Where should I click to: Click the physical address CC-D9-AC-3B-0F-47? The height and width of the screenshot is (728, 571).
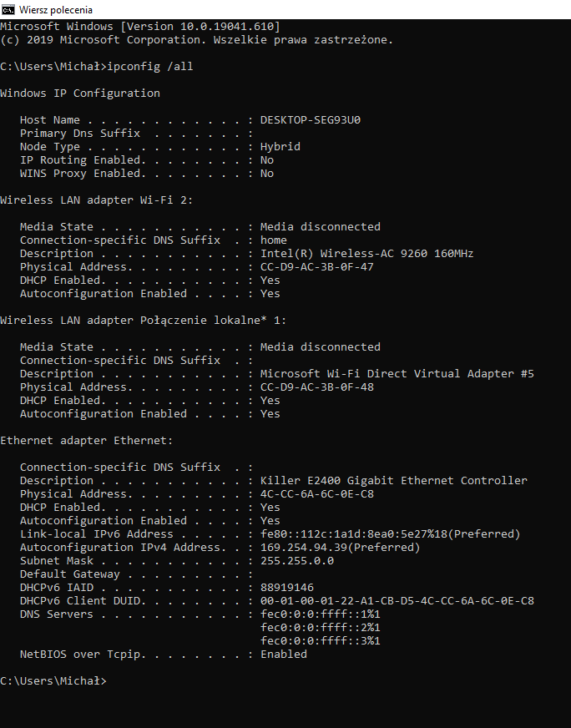coord(316,266)
